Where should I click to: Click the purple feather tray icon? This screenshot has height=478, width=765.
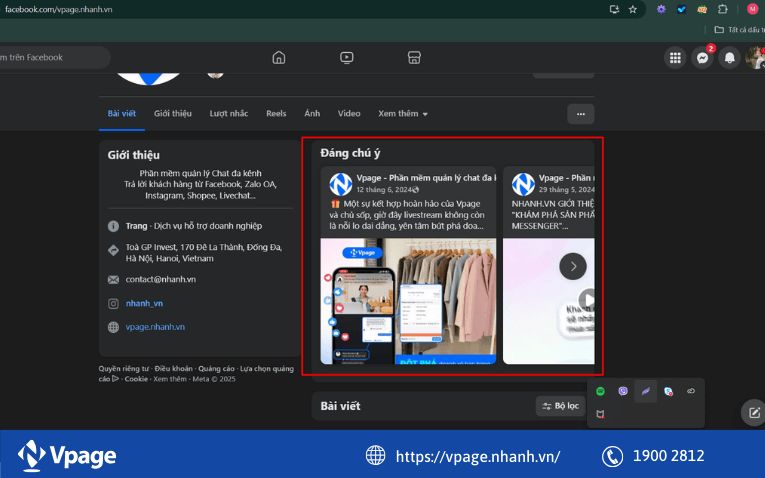point(645,391)
